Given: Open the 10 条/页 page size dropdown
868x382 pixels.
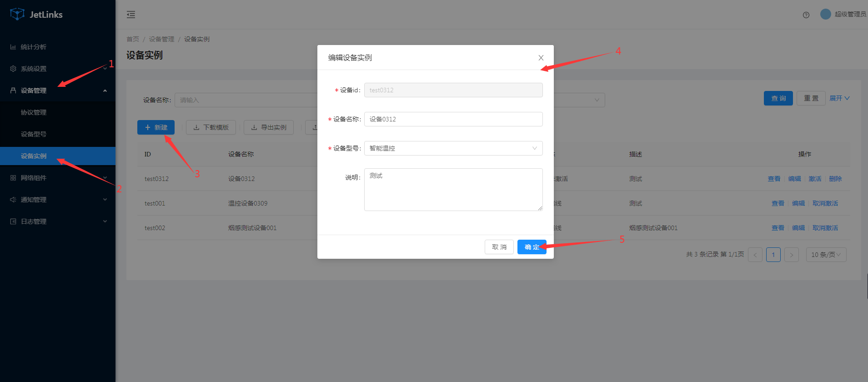Looking at the screenshot, I should 826,255.
